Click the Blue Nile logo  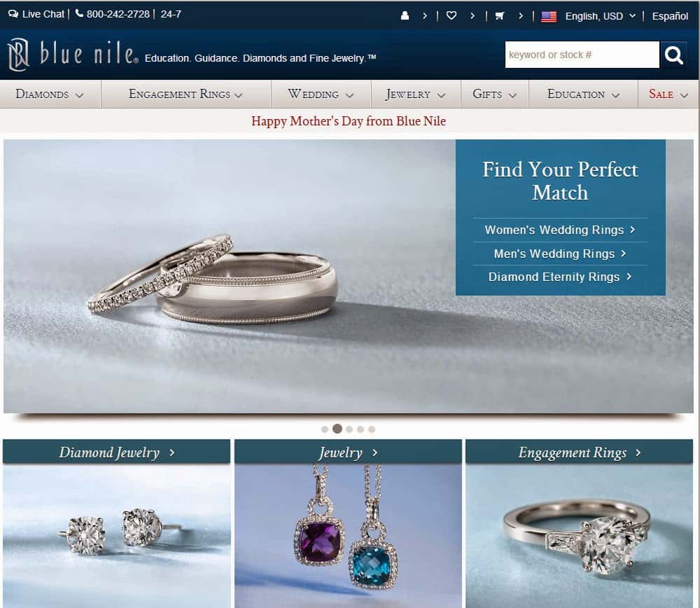pos(73,55)
